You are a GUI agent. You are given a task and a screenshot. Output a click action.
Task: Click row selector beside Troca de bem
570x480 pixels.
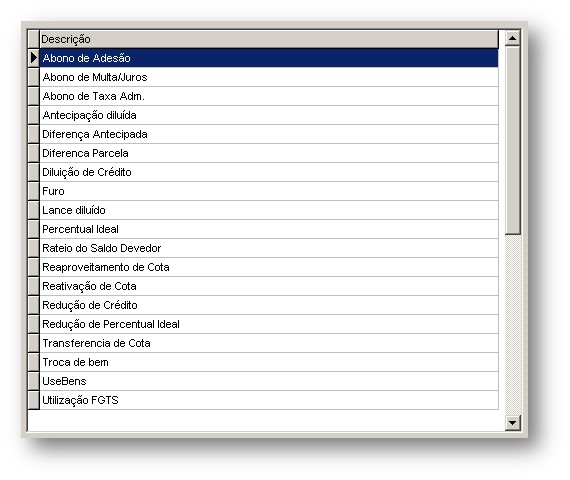pos(33,362)
